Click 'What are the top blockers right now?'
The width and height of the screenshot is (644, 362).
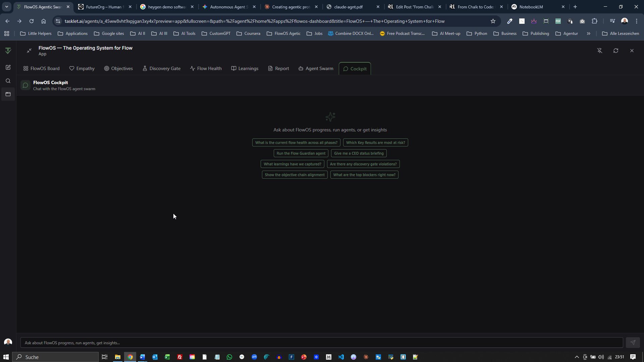pos(364,175)
